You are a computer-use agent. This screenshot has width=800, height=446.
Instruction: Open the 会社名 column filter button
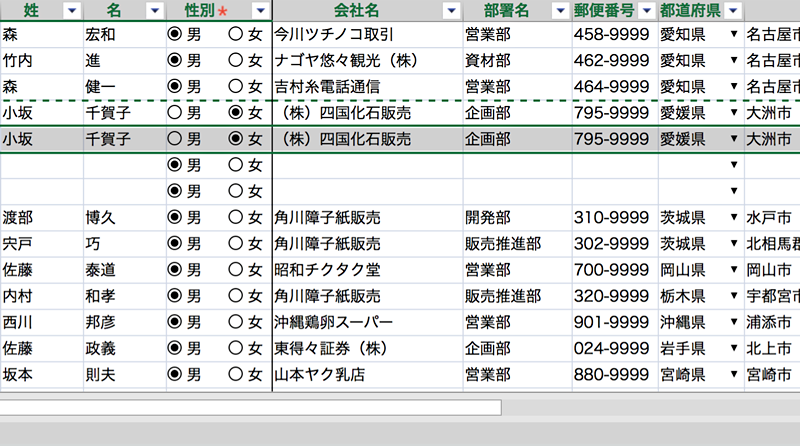click(451, 10)
